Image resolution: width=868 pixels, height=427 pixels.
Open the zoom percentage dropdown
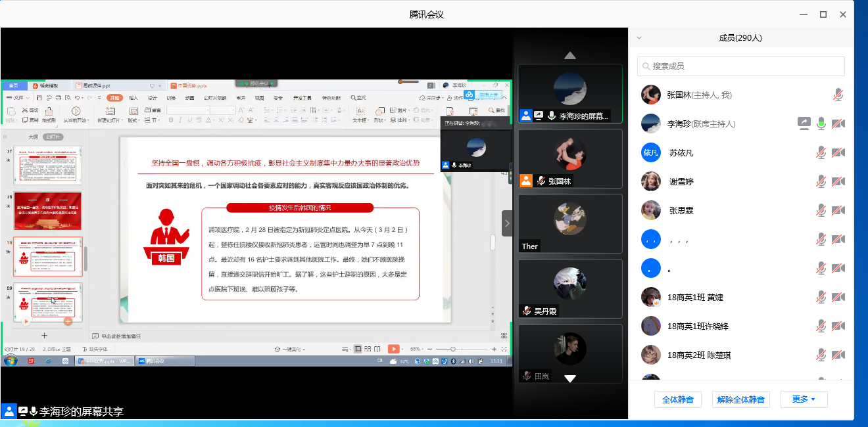coord(414,349)
